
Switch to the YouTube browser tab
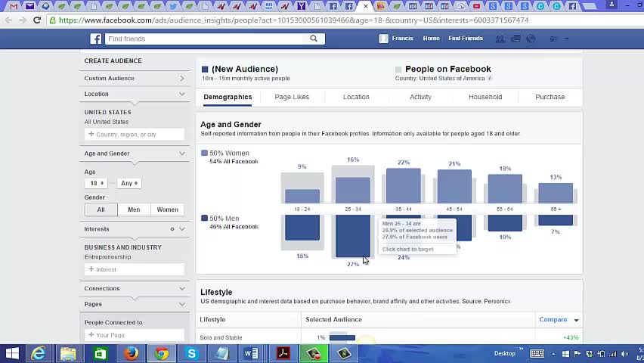[476, 6]
